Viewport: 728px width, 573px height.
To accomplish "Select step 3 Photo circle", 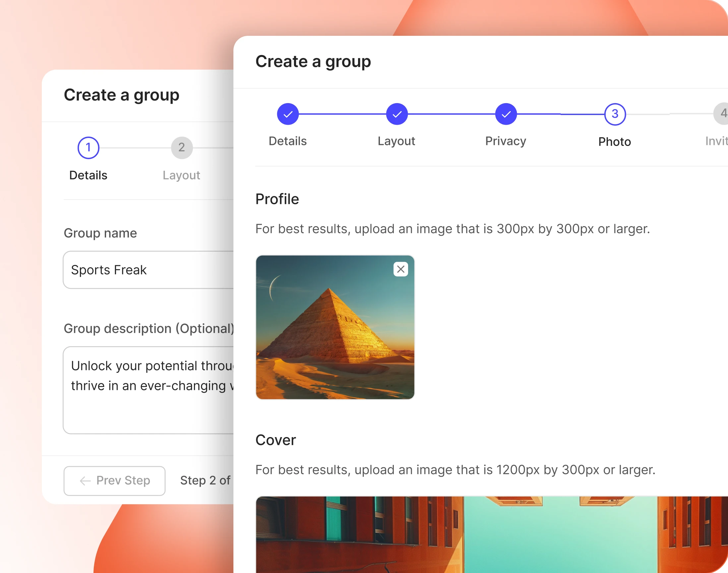I will click(x=615, y=114).
